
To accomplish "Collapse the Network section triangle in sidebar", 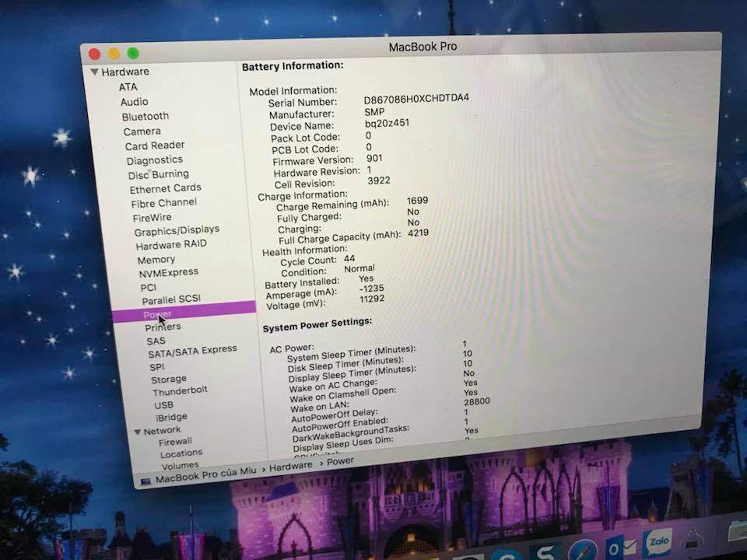I will coord(137,432).
